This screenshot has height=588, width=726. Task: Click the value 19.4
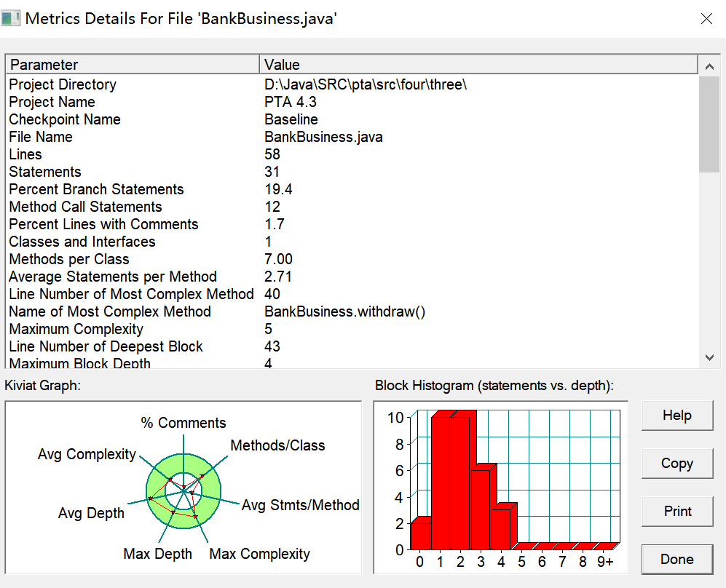(278, 190)
